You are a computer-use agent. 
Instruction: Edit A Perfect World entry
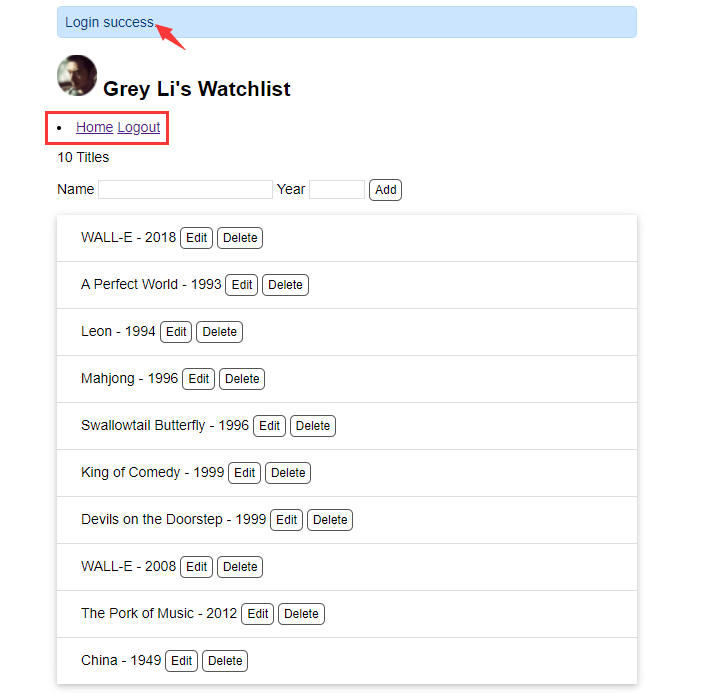pos(242,285)
